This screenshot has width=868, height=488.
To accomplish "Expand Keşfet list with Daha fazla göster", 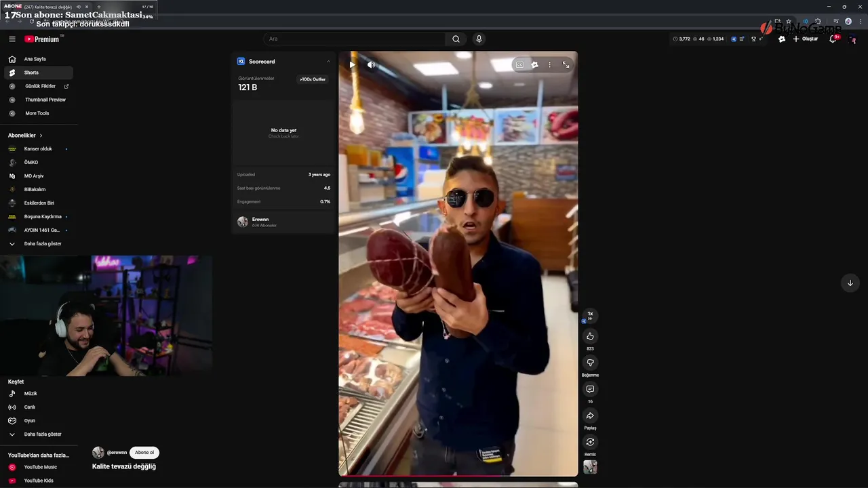I will point(39,434).
